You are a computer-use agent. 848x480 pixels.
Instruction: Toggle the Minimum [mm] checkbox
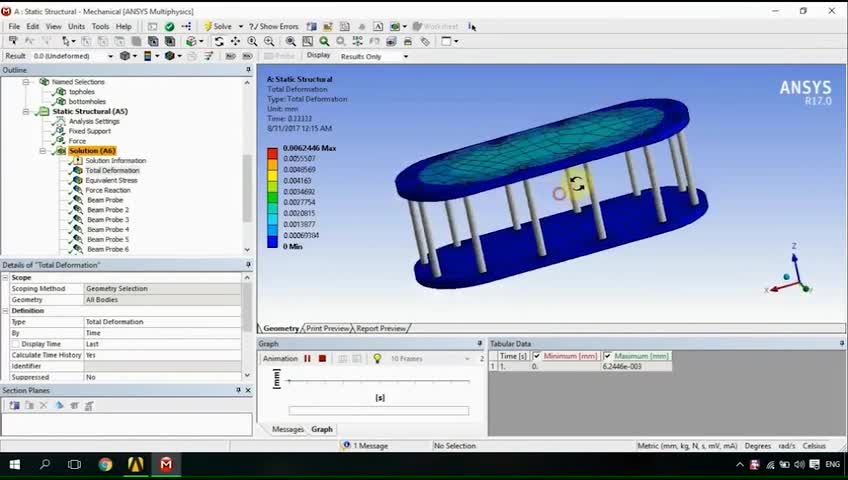click(x=536, y=356)
